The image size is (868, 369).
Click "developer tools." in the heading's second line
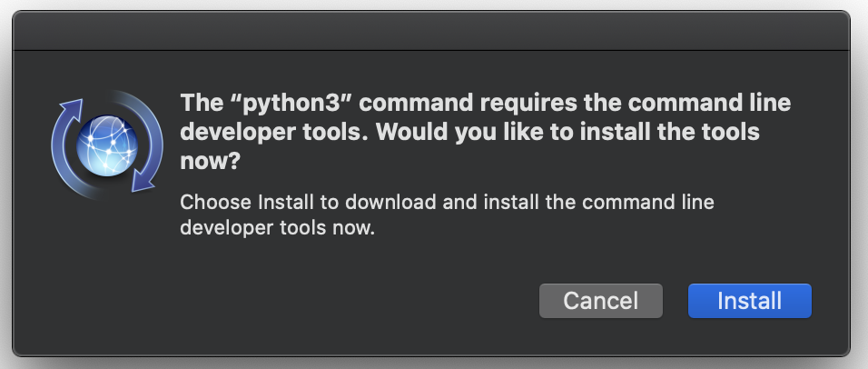click(x=276, y=133)
